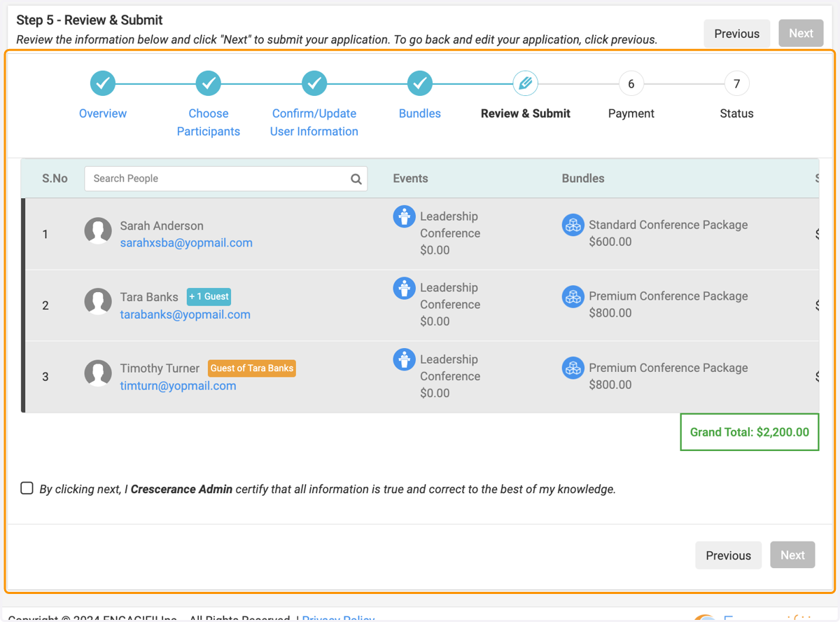840x622 pixels.
Task: Click Premium Conference Package in Timothy Turner's row
Action: [668, 368]
